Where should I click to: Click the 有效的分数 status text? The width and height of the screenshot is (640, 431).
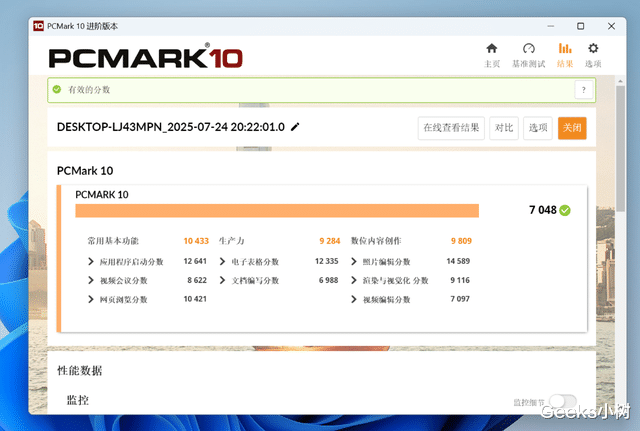(x=89, y=90)
